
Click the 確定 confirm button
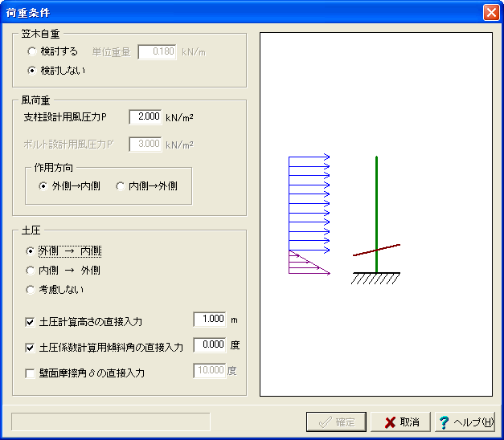point(336,422)
